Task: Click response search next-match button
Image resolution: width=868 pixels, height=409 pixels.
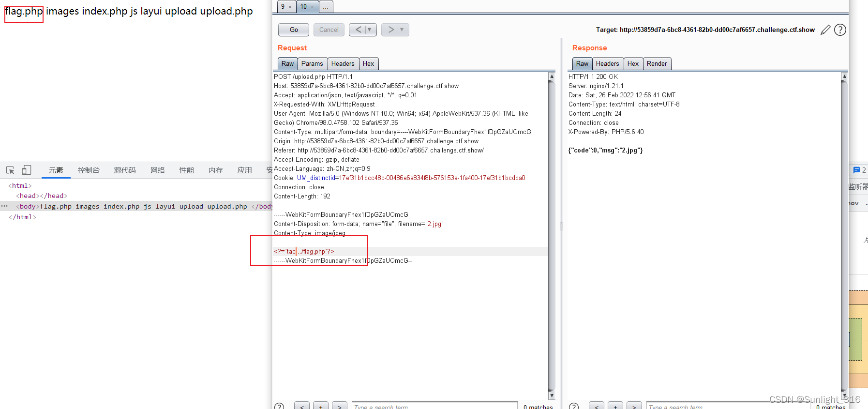Action: (634, 406)
